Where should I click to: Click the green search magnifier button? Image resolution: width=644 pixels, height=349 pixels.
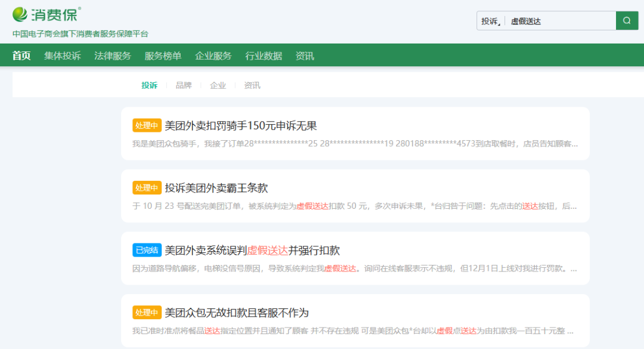tap(627, 21)
